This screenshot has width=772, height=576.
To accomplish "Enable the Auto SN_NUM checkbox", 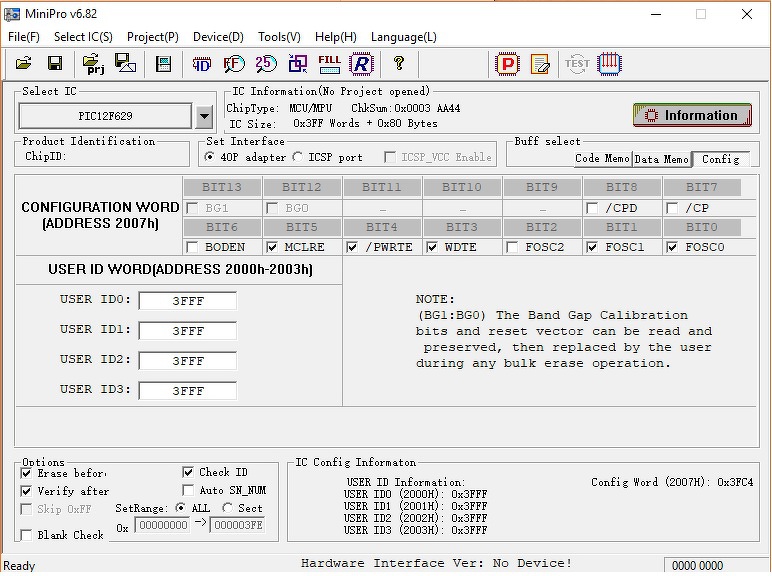I will pos(188,490).
